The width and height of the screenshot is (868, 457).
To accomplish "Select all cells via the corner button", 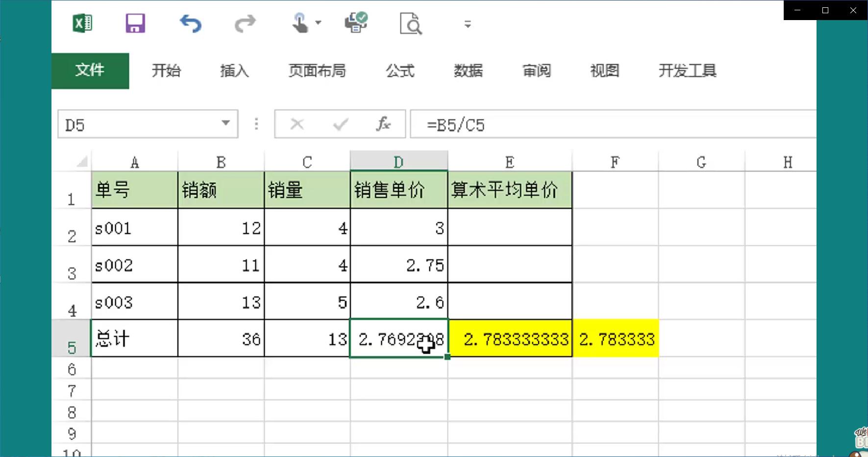I will [82, 161].
